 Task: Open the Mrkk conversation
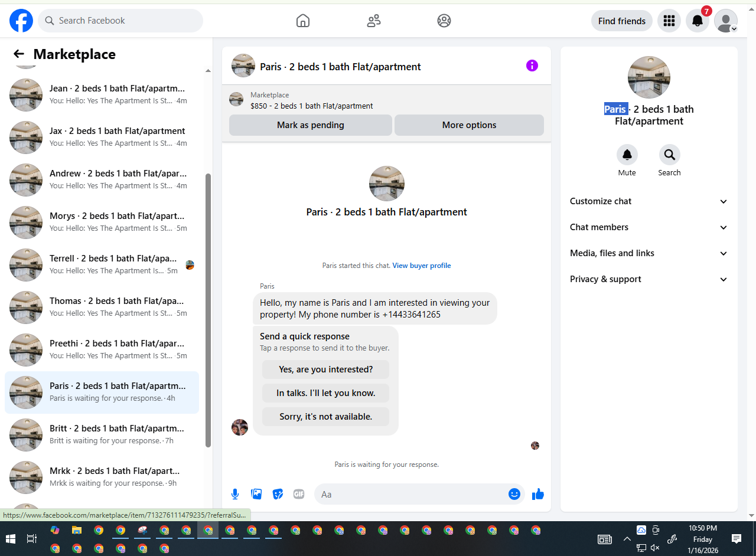[102, 477]
